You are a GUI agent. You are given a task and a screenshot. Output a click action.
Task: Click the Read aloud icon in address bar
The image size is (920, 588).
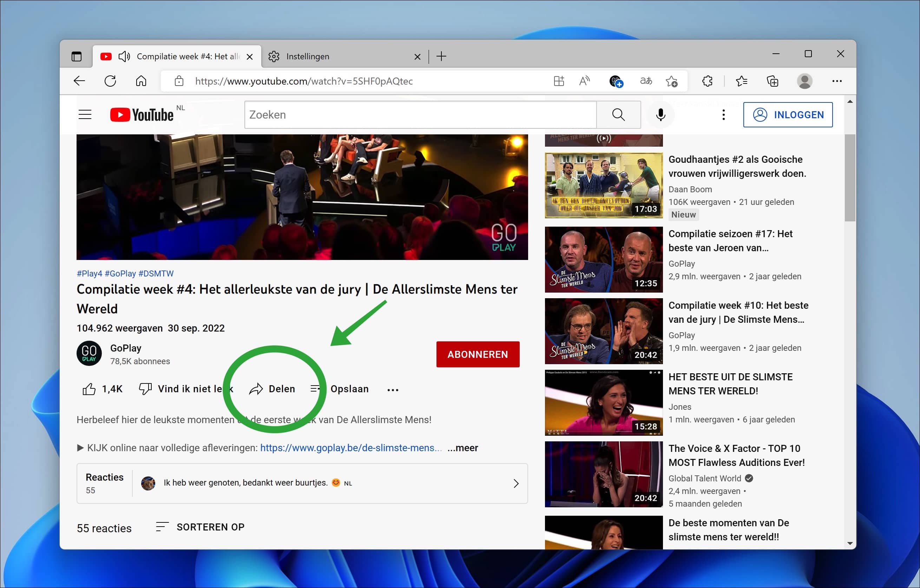(584, 81)
